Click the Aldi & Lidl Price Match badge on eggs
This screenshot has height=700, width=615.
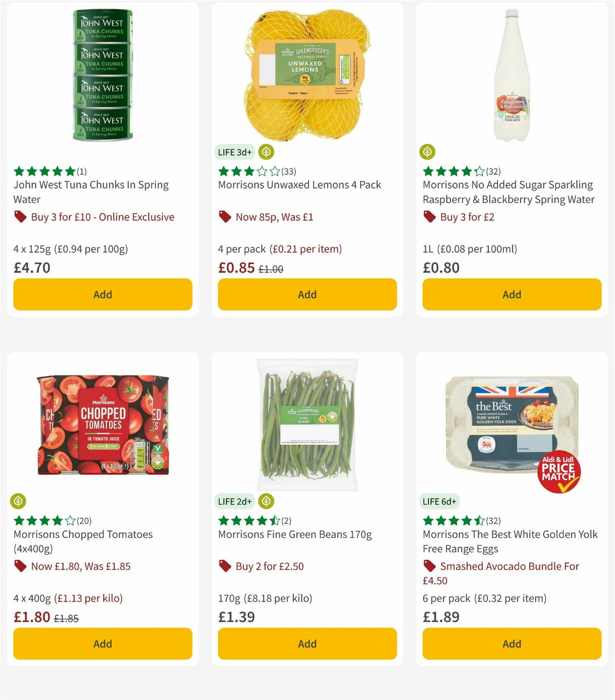click(x=558, y=472)
